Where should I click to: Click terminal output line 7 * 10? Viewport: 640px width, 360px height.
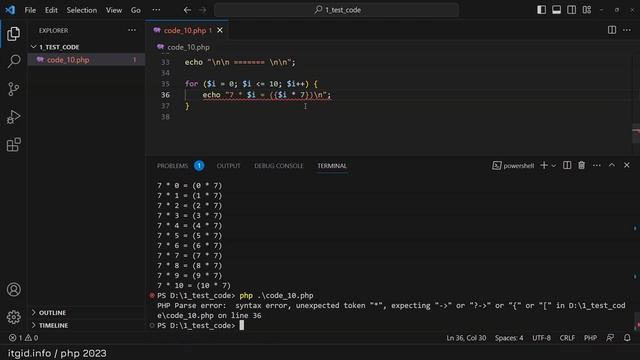click(194, 285)
